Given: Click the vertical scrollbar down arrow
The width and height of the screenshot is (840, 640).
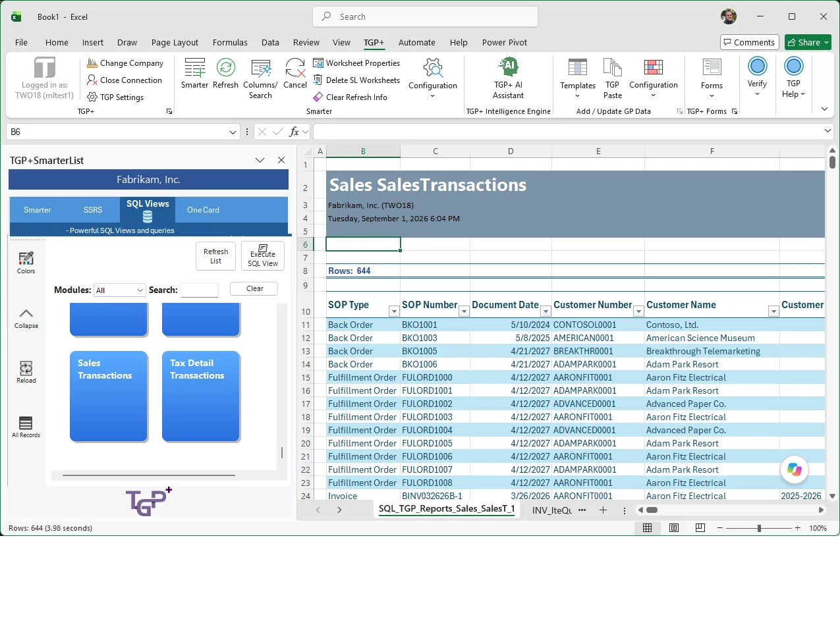Looking at the screenshot, I should click(832, 496).
